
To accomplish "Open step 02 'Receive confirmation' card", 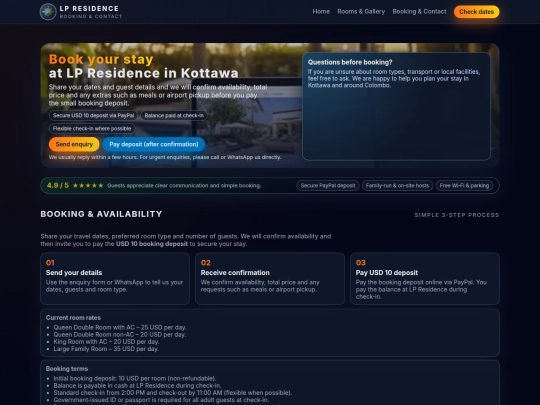I will tap(270, 278).
